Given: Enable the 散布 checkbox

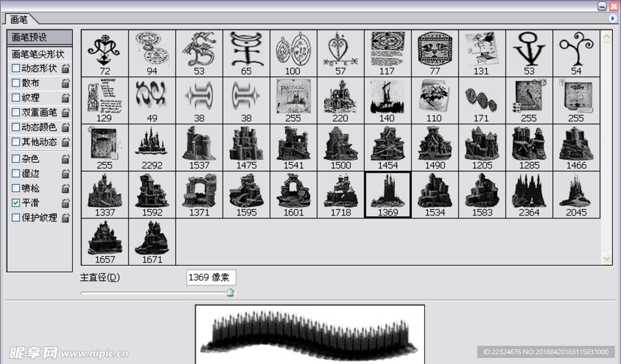Looking at the screenshot, I should coord(16,83).
